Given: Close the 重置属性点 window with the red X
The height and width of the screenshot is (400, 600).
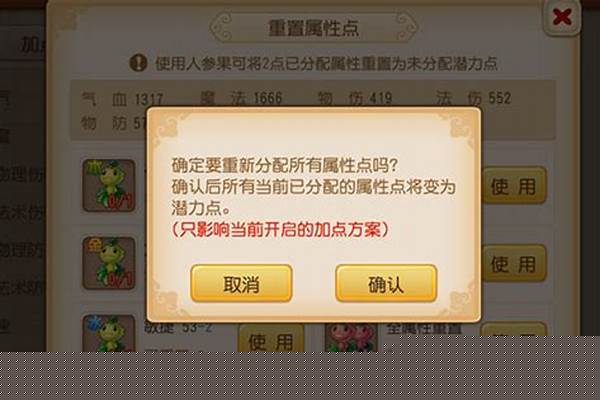Looking at the screenshot, I should coord(562,17).
